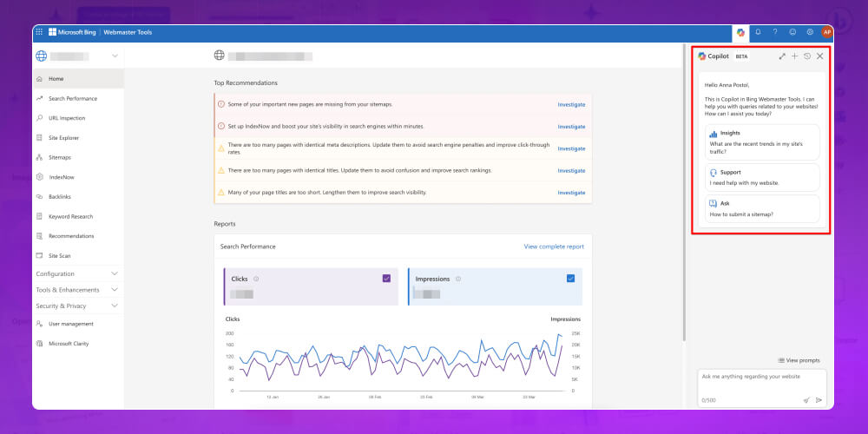Open Recommendations in sidebar
Screen dimensions: 868x434
click(78, 236)
